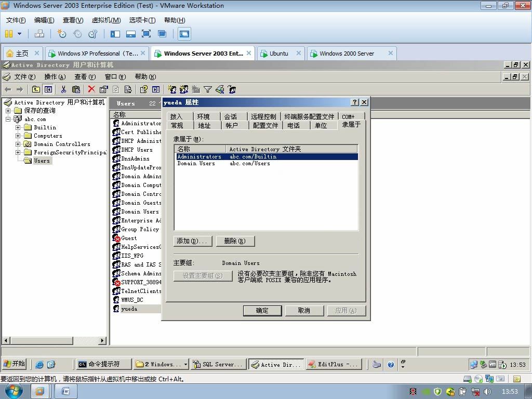Go forward in the Active Directory console
The height and width of the screenshot is (399, 532).
(20, 89)
